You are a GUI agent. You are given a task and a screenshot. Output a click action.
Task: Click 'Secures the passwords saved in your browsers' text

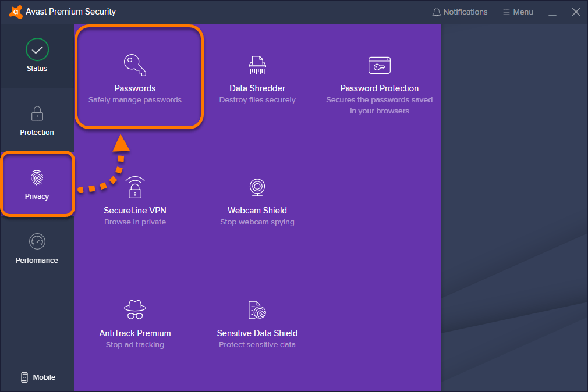(380, 105)
